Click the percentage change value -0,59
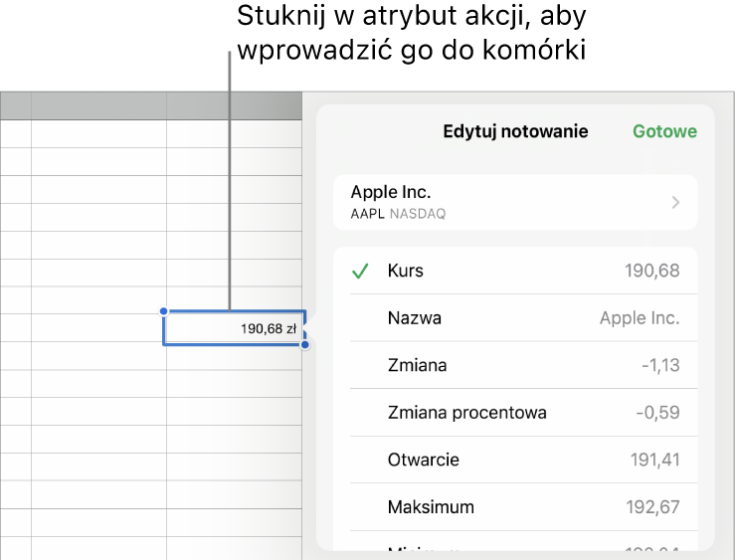This screenshot has height=560, width=736. [x=657, y=412]
